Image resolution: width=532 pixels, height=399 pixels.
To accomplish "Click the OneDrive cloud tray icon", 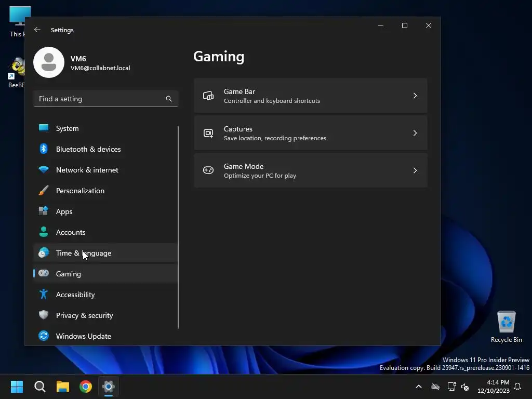I will (x=435, y=387).
